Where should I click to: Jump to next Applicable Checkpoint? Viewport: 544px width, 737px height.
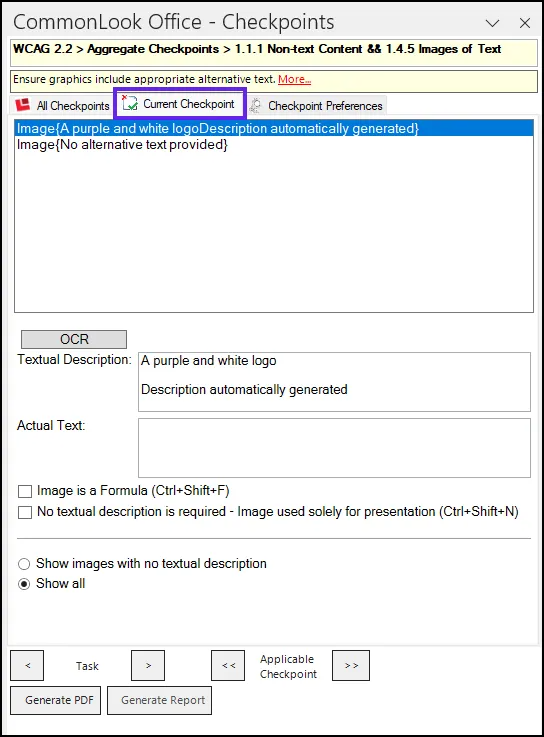click(351, 666)
